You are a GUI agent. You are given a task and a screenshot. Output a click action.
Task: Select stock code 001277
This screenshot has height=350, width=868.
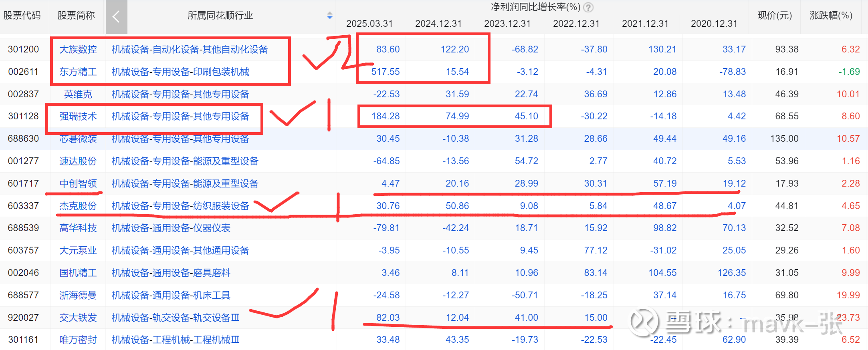[24, 161]
